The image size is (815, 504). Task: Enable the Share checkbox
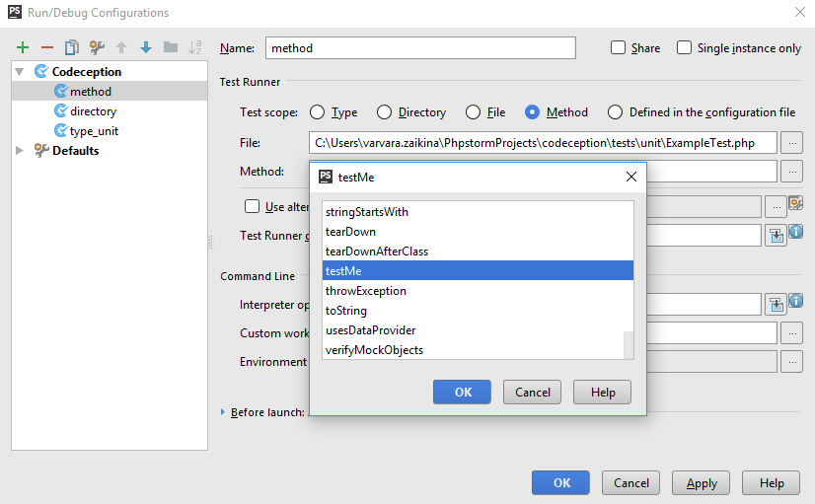click(618, 47)
